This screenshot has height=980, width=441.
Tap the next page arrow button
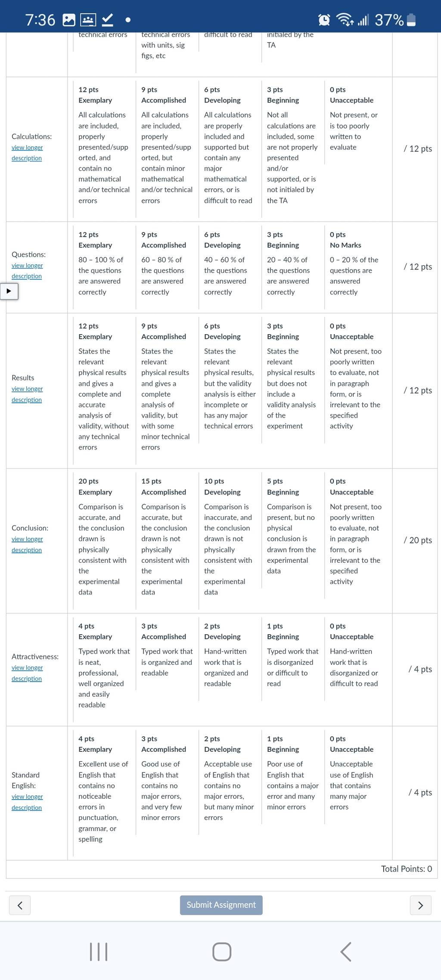click(x=420, y=905)
